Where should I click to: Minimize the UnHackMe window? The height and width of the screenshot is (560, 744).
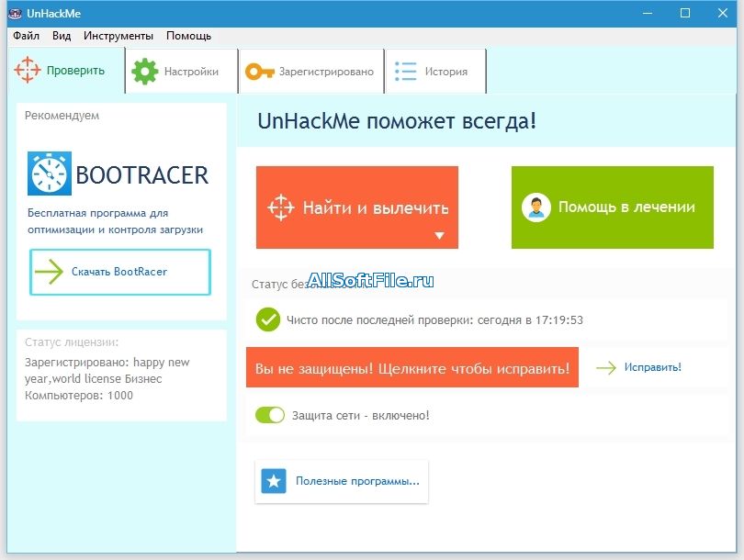click(x=648, y=13)
